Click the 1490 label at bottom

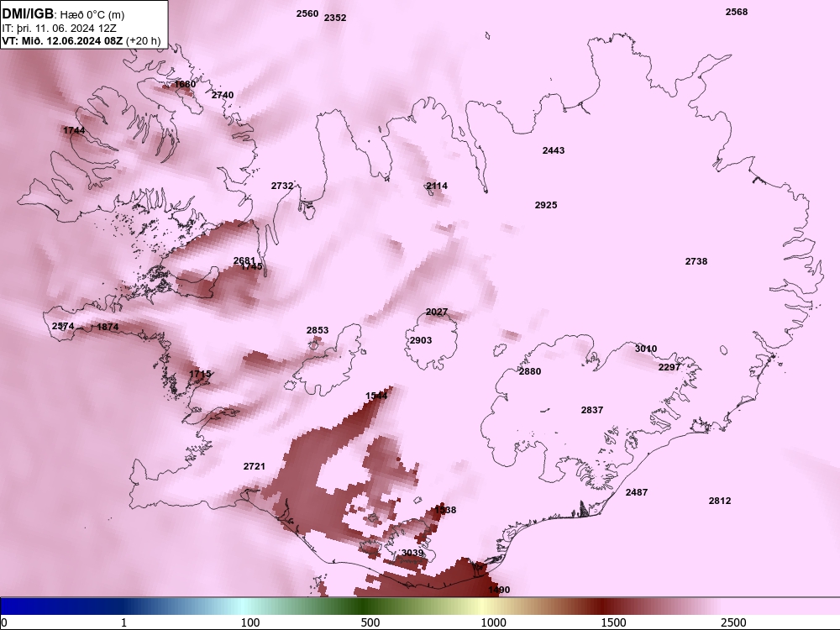coord(499,590)
